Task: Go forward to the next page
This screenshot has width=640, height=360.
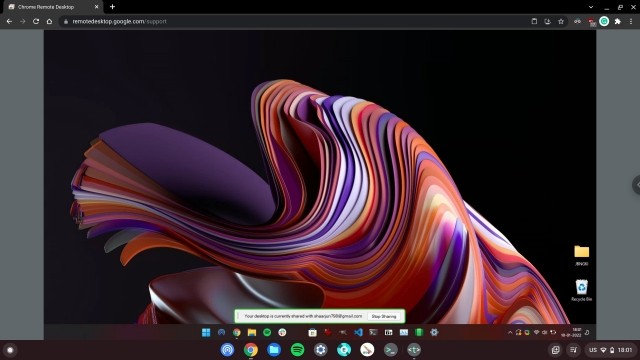Action: 22,21
